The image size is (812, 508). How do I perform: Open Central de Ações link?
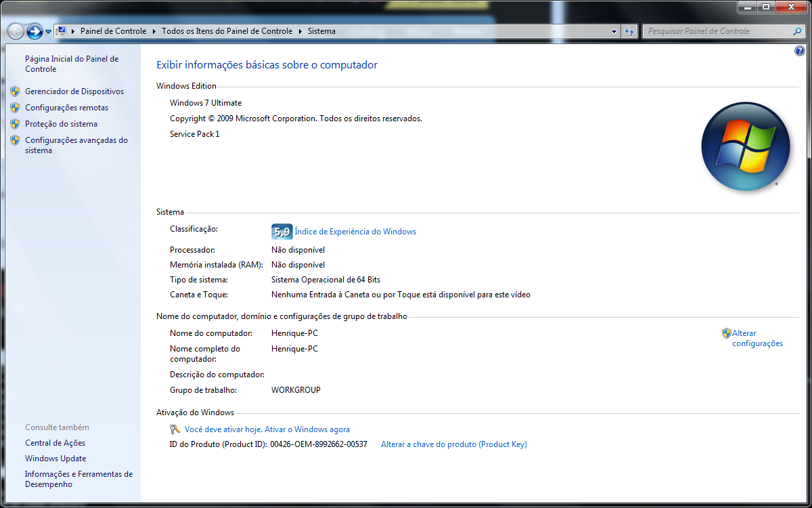pyautogui.click(x=55, y=443)
